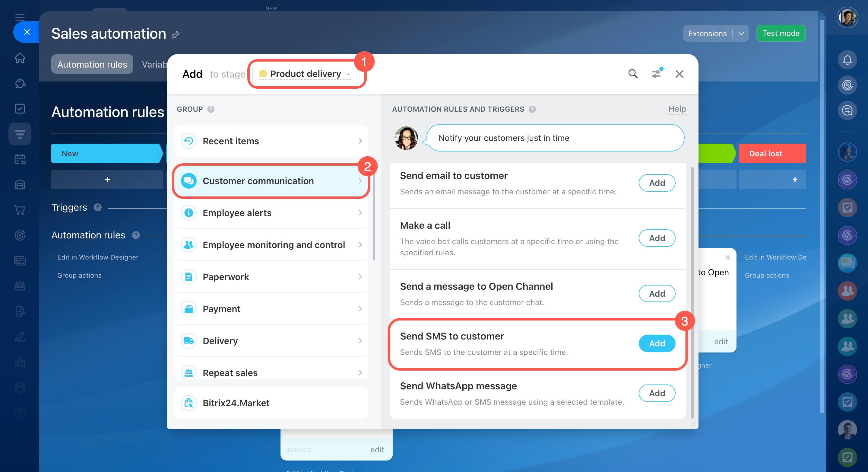Click the user profile avatar top right
Screen dimensions: 868x472
tap(847, 17)
